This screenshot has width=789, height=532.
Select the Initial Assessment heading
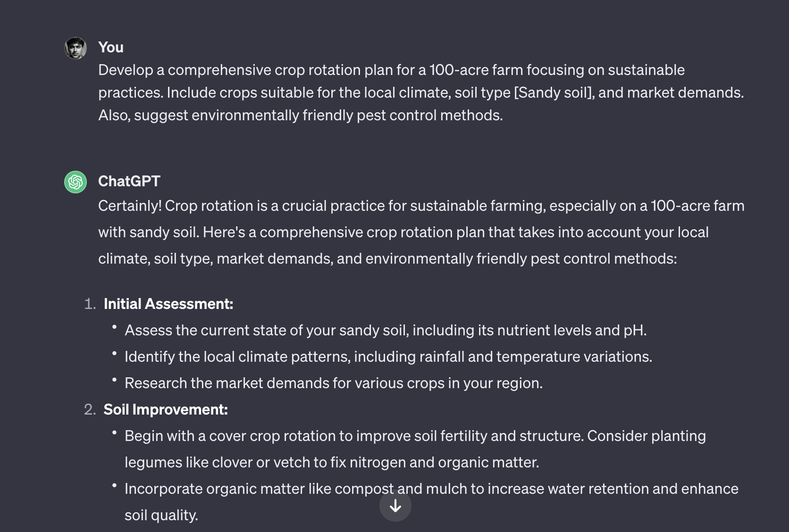pyautogui.click(x=168, y=304)
